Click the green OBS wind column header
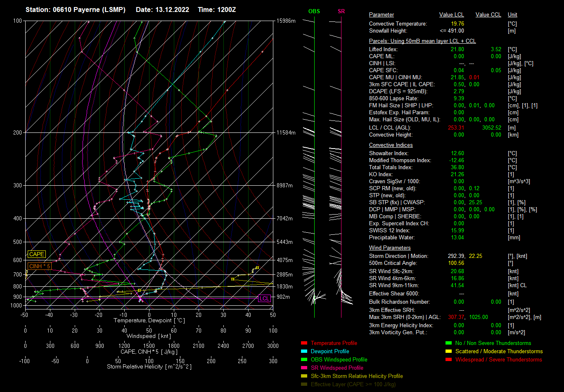The height and width of the screenshot is (392, 564). coord(314,12)
